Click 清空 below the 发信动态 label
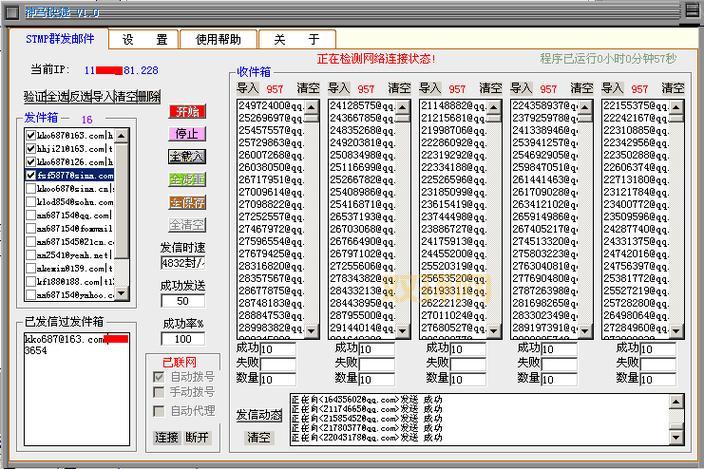Viewport: 704px width, 469px height. [259, 437]
